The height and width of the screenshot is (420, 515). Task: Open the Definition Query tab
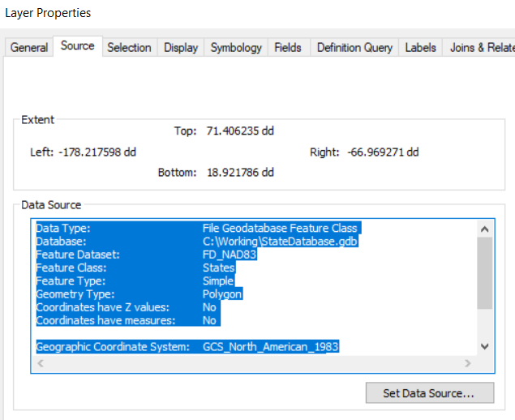[x=354, y=48]
